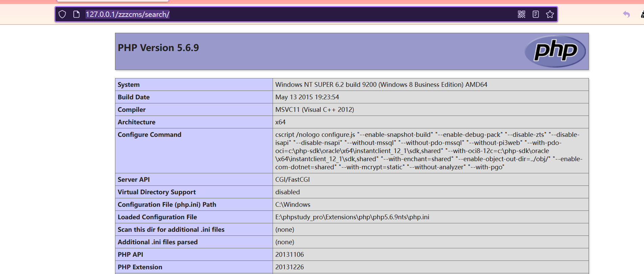Open the QR code icon in address bar
The width and height of the screenshot is (644, 274).
(522, 14)
